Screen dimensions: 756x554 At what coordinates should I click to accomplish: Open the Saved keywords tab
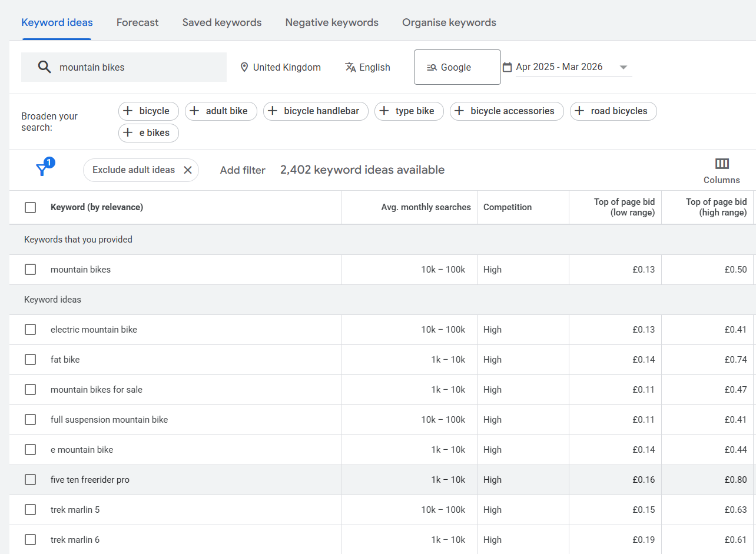click(222, 22)
